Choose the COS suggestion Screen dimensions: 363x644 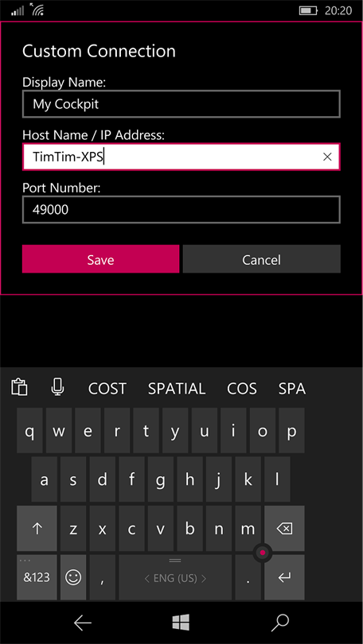(242, 388)
